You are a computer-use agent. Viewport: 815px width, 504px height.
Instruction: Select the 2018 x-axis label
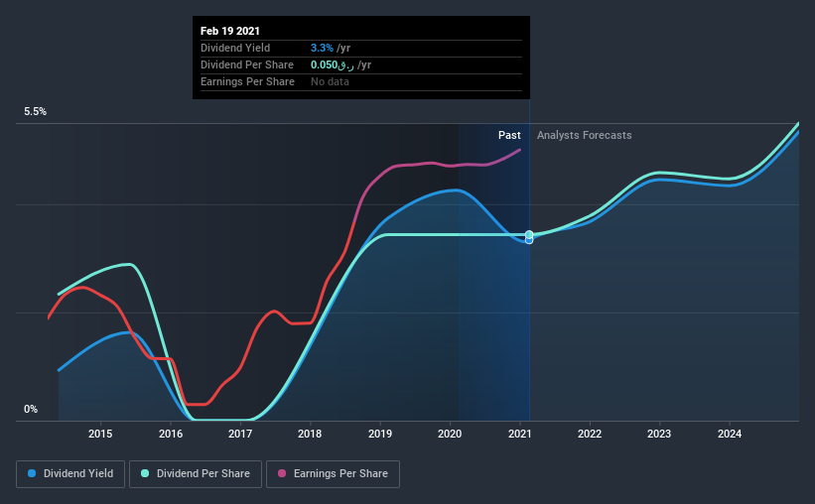click(310, 434)
